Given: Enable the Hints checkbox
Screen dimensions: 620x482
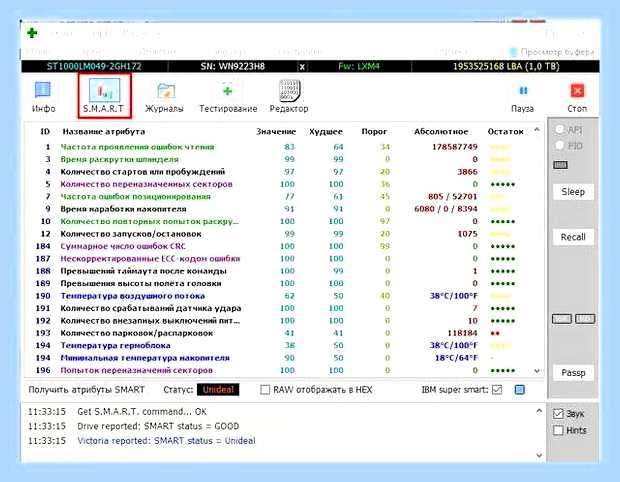Looking at the screenshot, I should (558, 430).
